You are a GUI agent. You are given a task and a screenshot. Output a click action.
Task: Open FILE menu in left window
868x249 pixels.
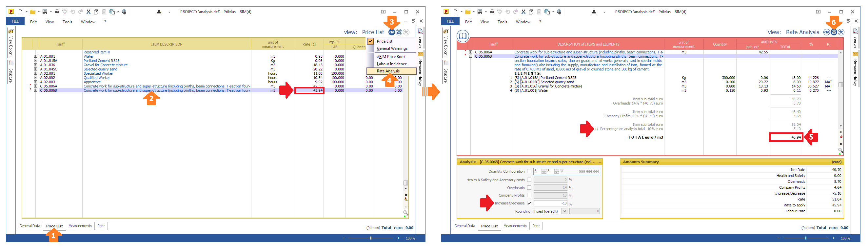pos(15,21)
